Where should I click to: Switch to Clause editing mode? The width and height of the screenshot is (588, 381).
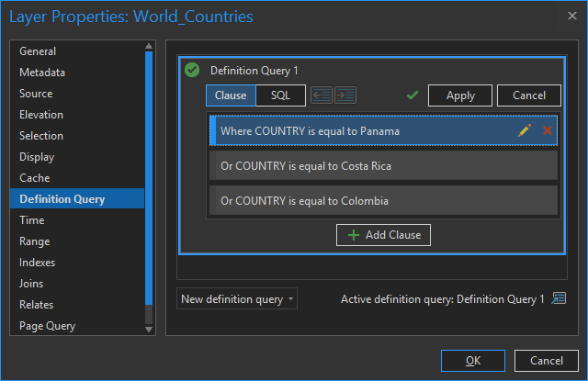click(231, 95)
